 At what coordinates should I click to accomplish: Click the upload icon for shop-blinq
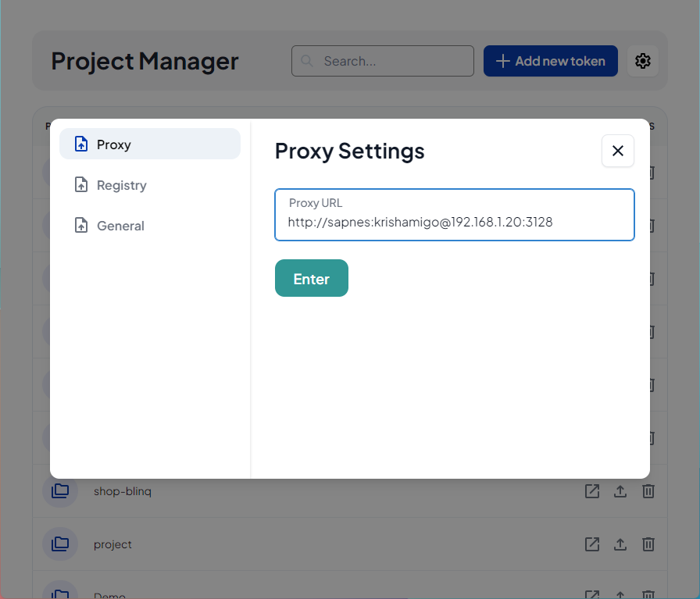[x=620, y=491]
